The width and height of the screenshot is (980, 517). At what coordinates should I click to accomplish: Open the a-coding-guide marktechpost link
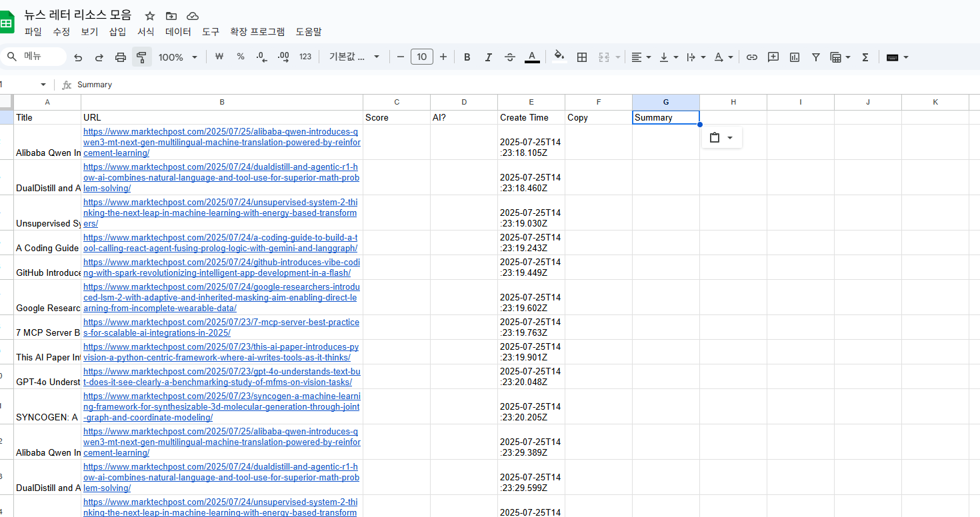221,243
